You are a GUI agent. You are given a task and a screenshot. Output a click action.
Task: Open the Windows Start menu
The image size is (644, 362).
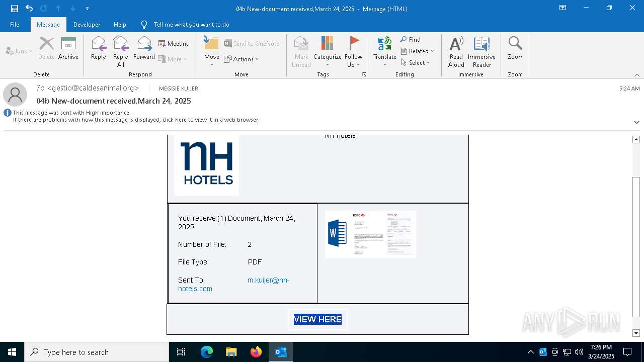(12, 352)
